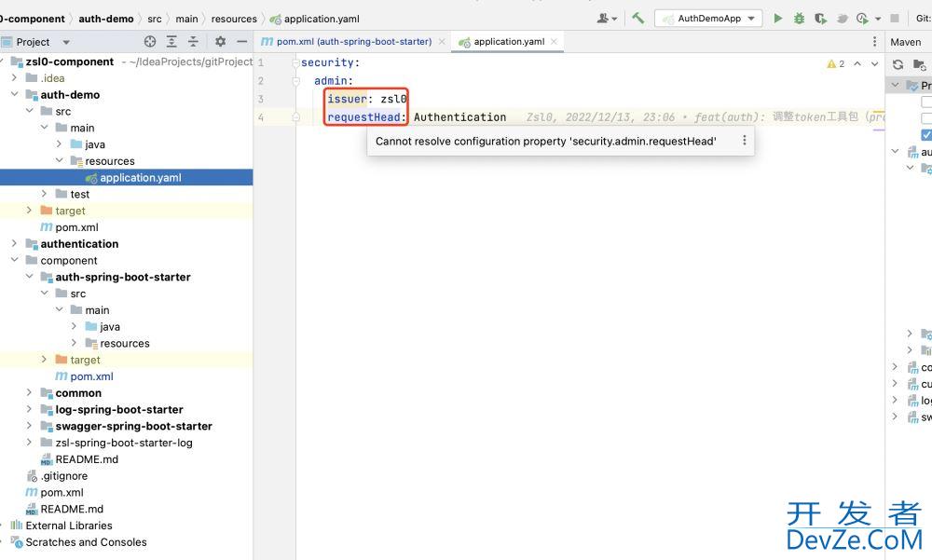The image size is (932, 560).
Task: Click the Authentication value in editor
Action: [460, 117]
